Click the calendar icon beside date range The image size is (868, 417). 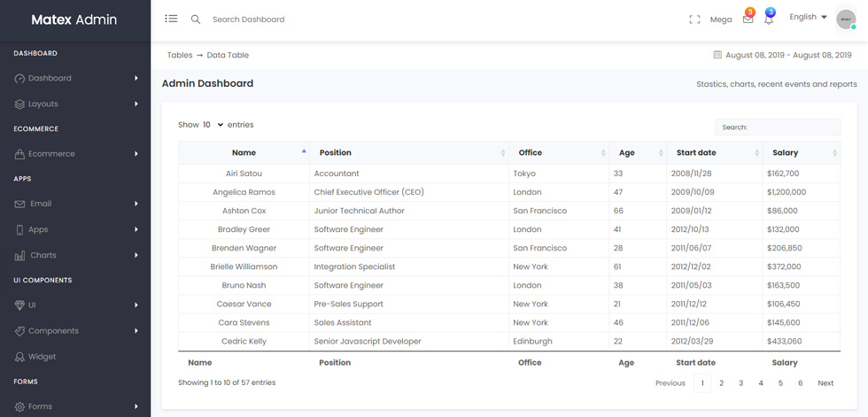pos(717,55)
